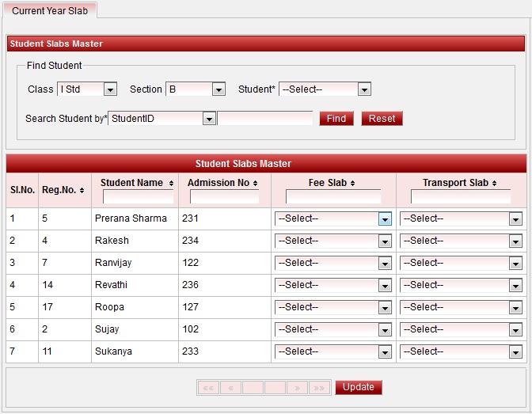
Task: Sort table by Sl.No. column arrow
Action: tap(22, 190)
